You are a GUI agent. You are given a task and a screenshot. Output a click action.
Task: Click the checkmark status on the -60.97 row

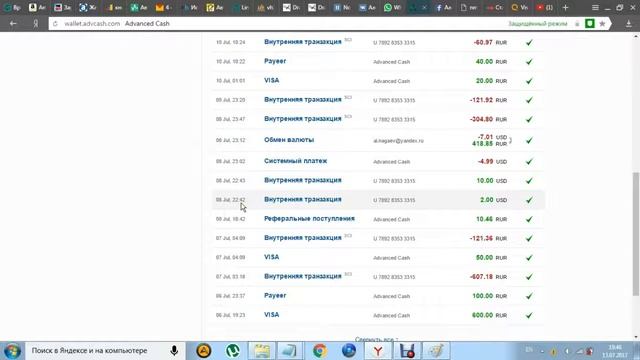(x=529, y=42)
